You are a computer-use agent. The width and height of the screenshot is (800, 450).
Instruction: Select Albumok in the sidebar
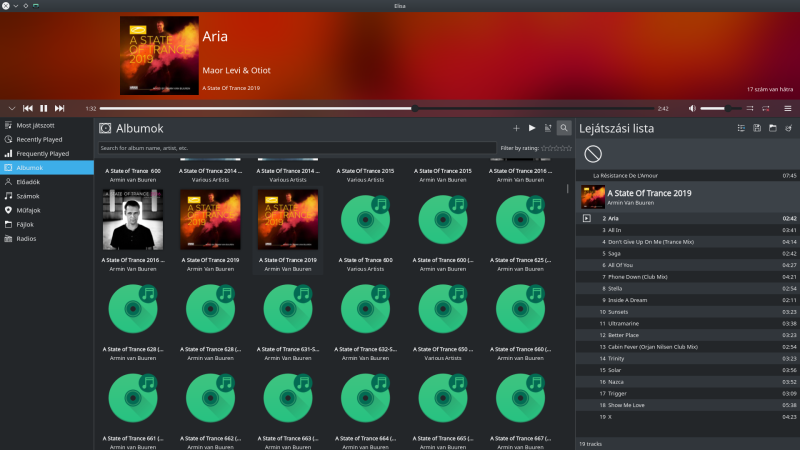tap(47, 167)
